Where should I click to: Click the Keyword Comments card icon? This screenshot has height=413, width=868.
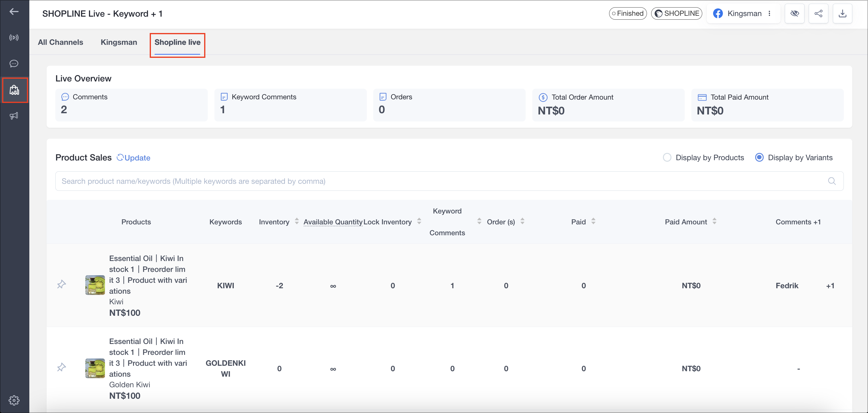[x=224, y=97]
